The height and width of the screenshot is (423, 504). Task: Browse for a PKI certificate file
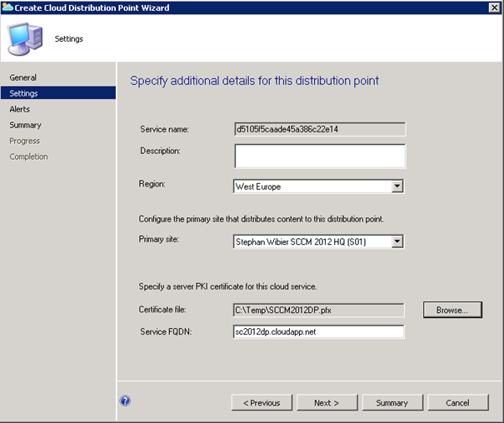tap(452, 310)
